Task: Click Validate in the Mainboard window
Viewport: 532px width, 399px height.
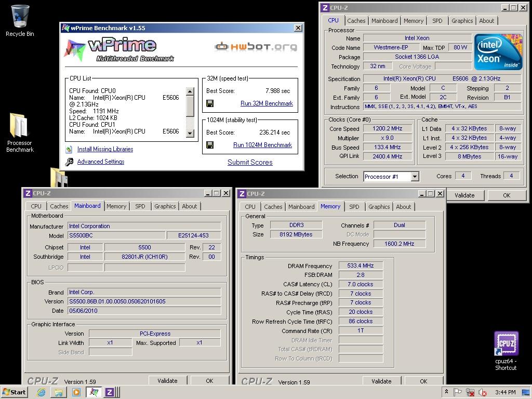Action: tap(168, 381)
